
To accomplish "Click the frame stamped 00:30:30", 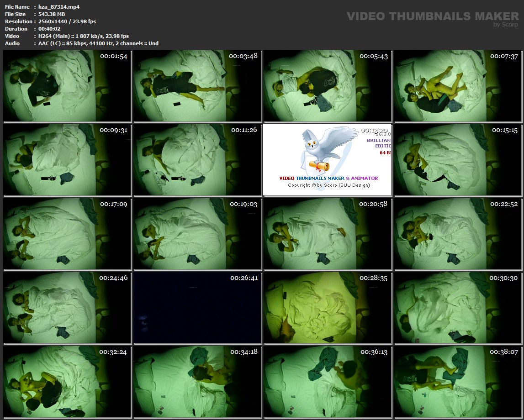I will pyautogui.click(x=458, y=308).
